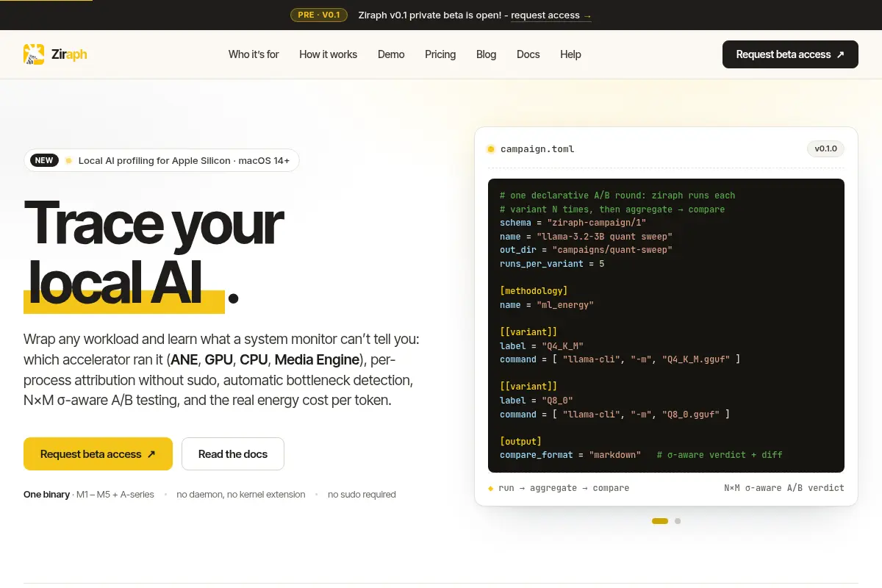
Task: Click the no daemon, no kernel extension text
Action: 240,495
